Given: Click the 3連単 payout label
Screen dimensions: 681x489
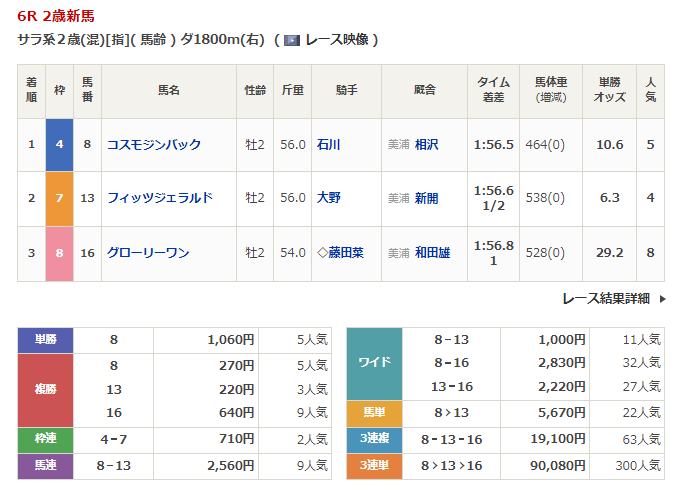Looking at the screenshot, I should tap(373, 464).
